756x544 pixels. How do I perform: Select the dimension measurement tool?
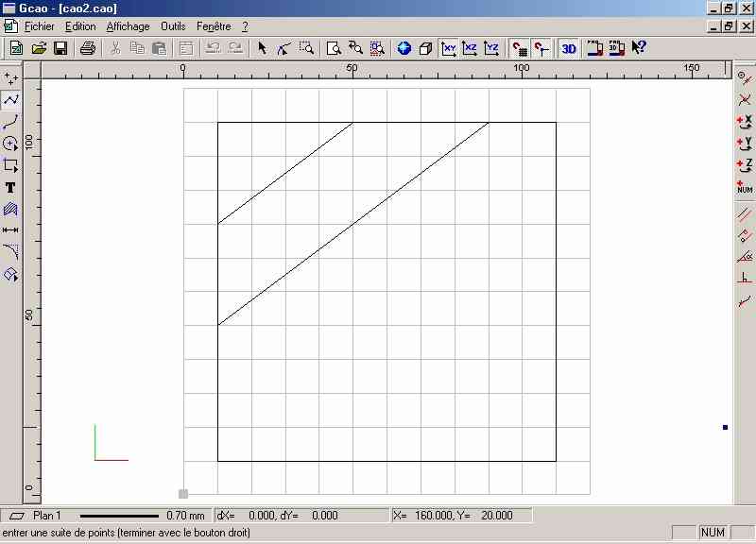click(10, 230)
